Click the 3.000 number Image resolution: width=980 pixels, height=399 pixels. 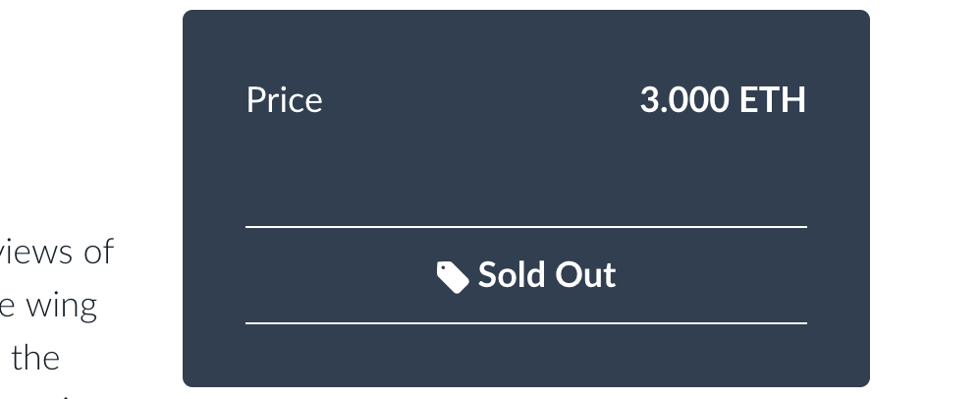tap(684, 100)
